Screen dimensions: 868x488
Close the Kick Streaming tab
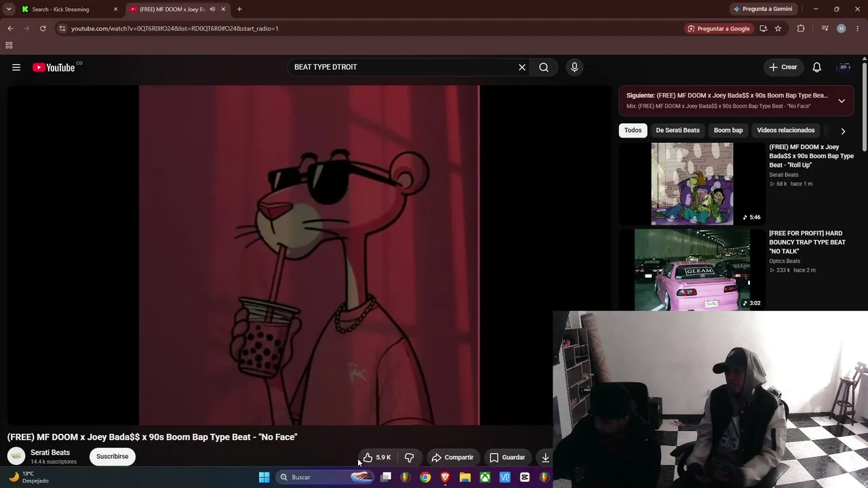point(115,9)
